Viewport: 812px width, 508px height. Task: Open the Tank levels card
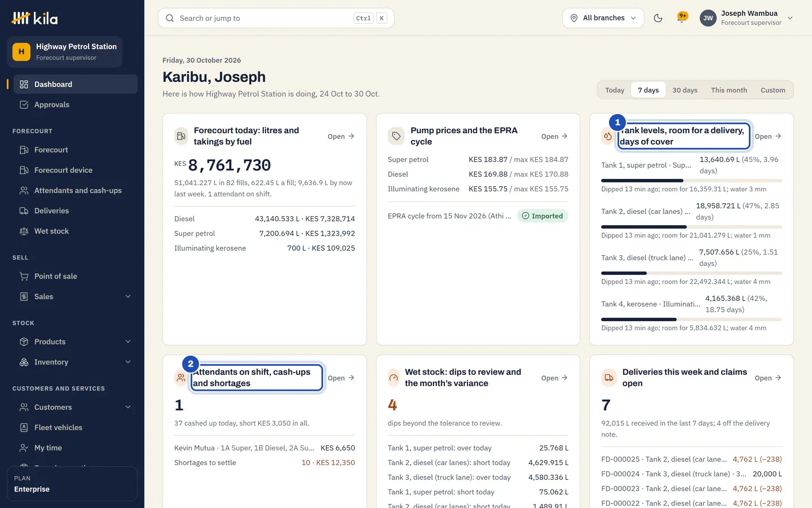click(x=768, y=136)
